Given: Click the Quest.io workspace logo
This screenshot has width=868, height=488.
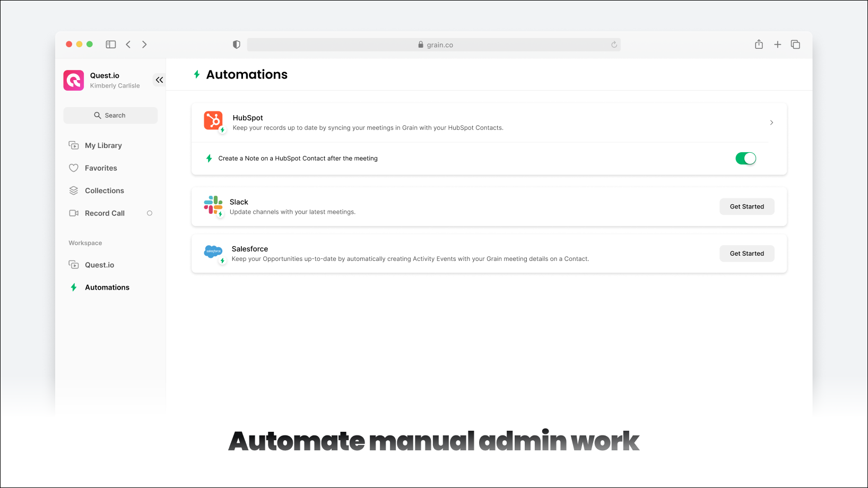Looking at the screenshot, I should (74, 80).
